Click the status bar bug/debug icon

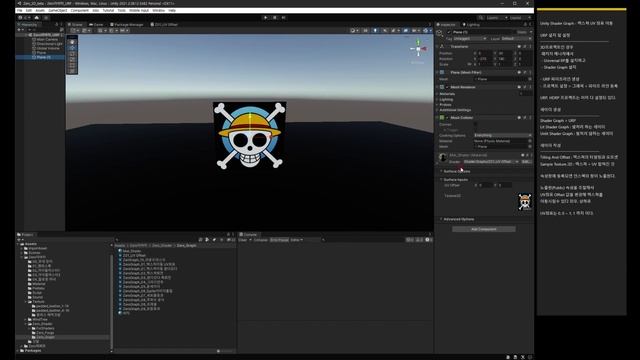pos(508,357)
